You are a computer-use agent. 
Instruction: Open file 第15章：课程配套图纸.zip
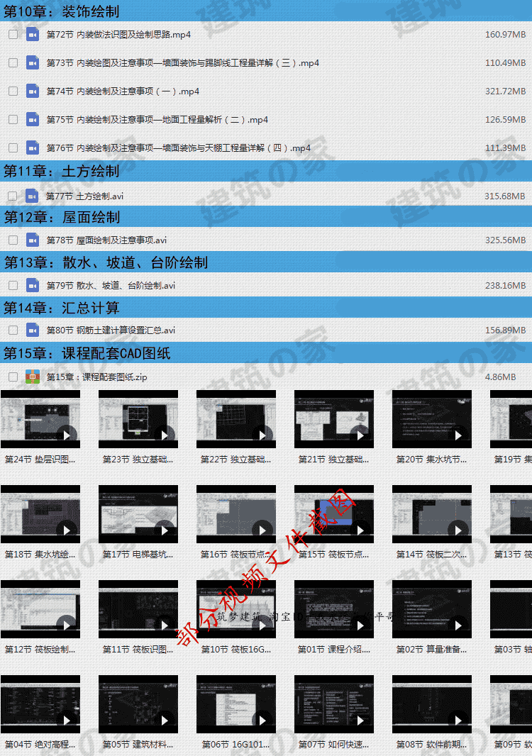[97, 377]
